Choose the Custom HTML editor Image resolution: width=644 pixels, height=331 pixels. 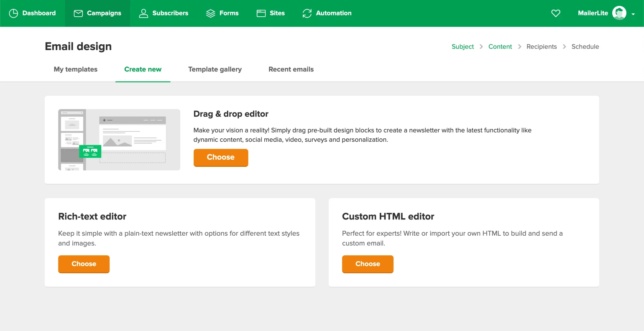coord(368,264)
